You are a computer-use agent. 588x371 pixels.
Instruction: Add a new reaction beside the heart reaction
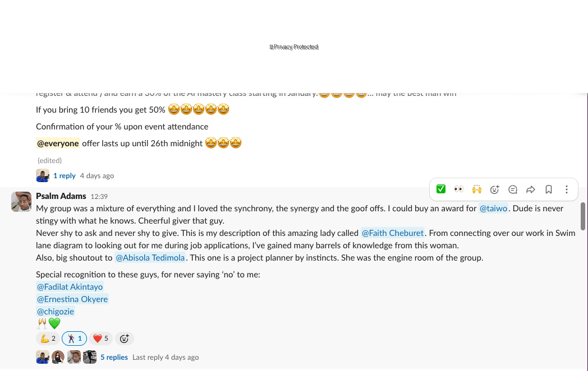pos(125,338)
